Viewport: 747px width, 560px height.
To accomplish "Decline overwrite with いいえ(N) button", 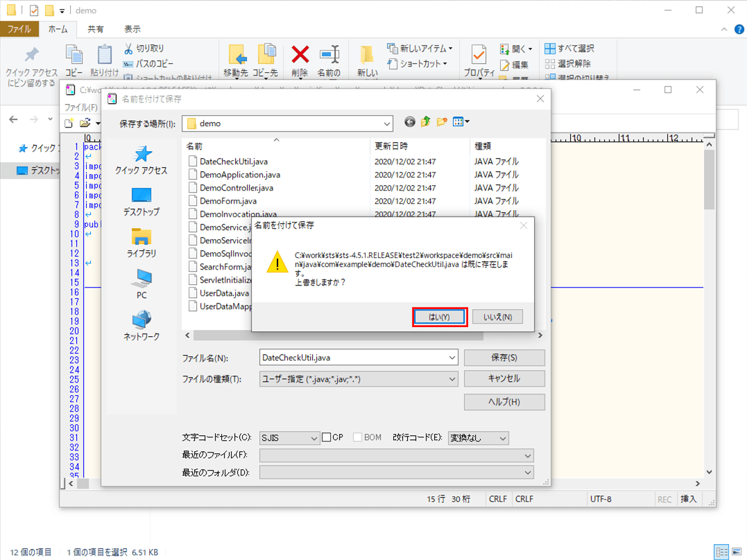I will [497, 317].
